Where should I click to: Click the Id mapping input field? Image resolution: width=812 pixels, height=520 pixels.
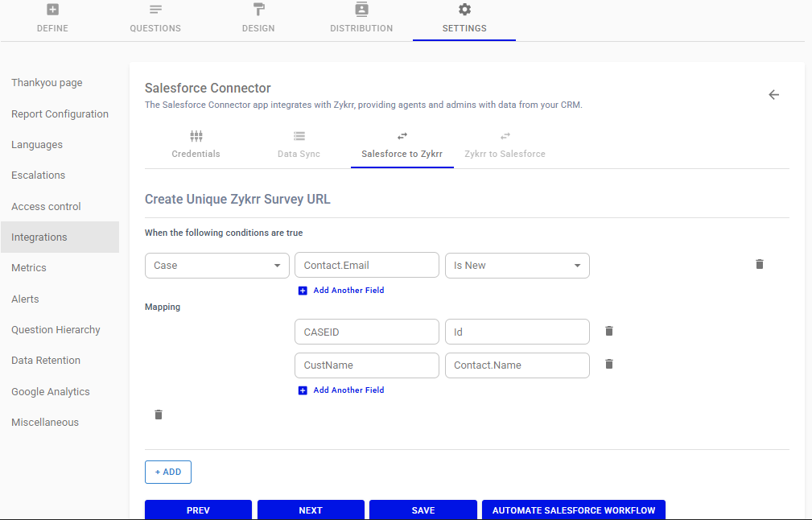(x=517, y=332)
